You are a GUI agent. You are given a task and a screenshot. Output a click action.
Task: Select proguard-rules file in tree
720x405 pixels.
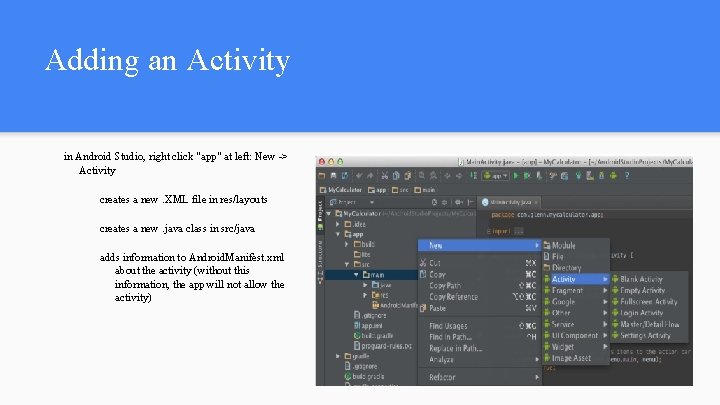382,346
